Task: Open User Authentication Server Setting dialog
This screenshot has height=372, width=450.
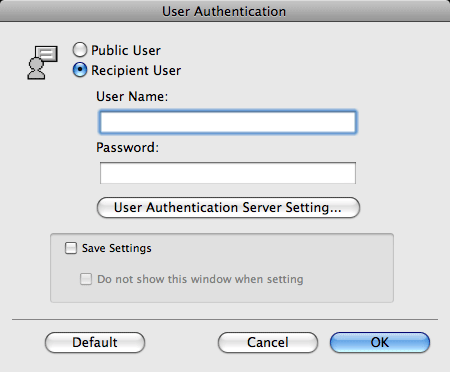Action: [228, 207]
